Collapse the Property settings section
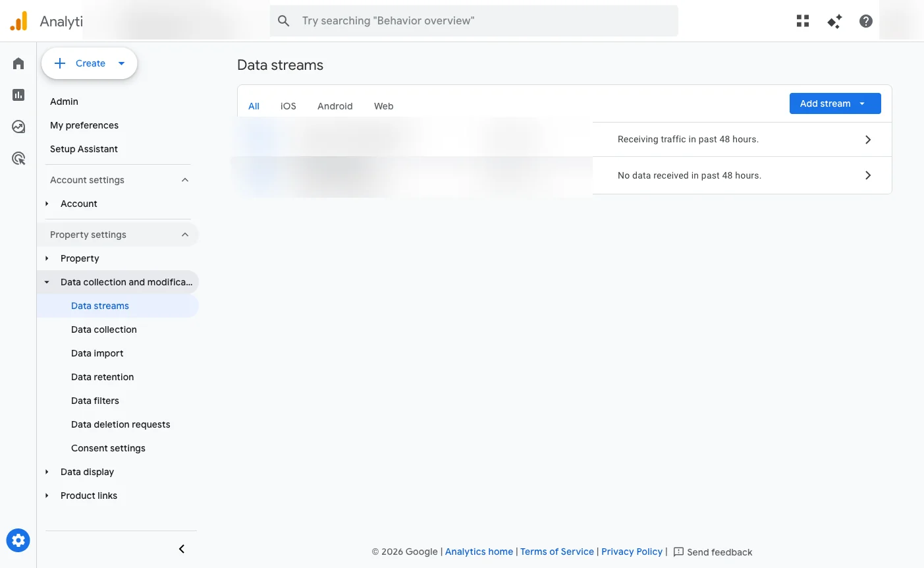 click(184, 234)
